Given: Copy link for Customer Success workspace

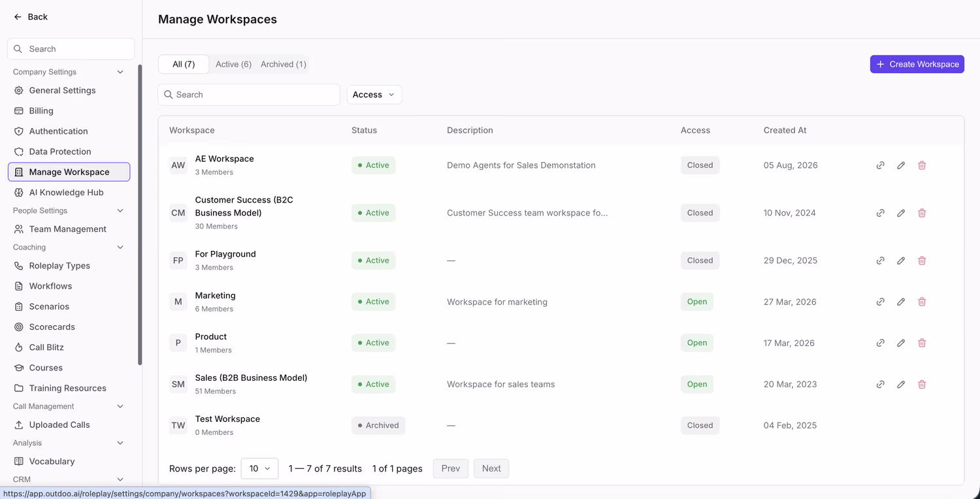Looking at the screenshot, I should (x=880, y=213).
